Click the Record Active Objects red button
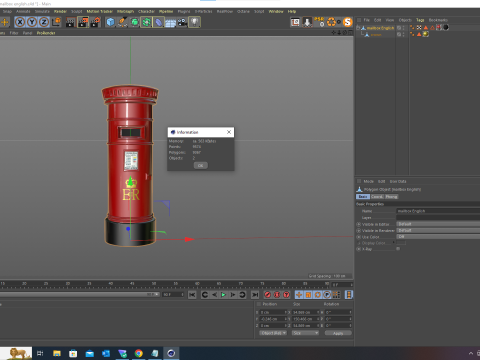 pos(268,295)
